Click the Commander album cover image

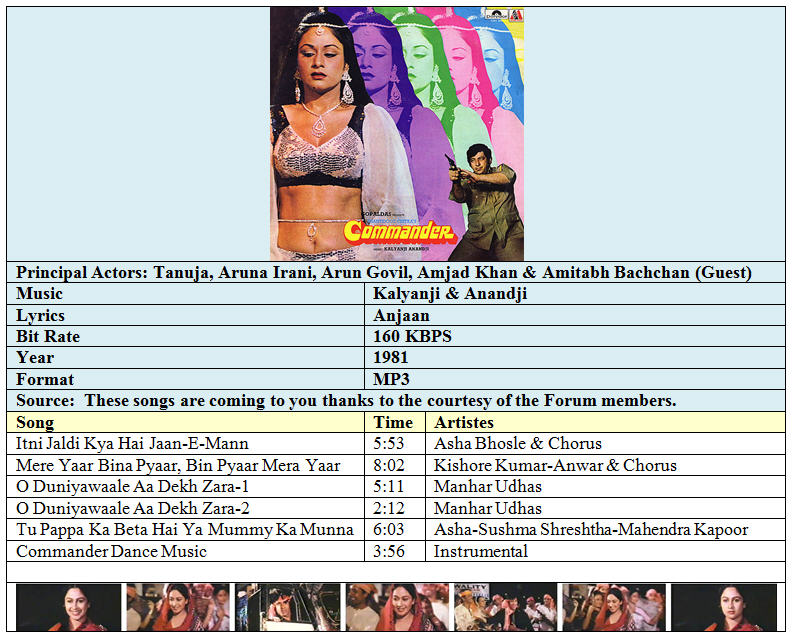tap(397, 134)
